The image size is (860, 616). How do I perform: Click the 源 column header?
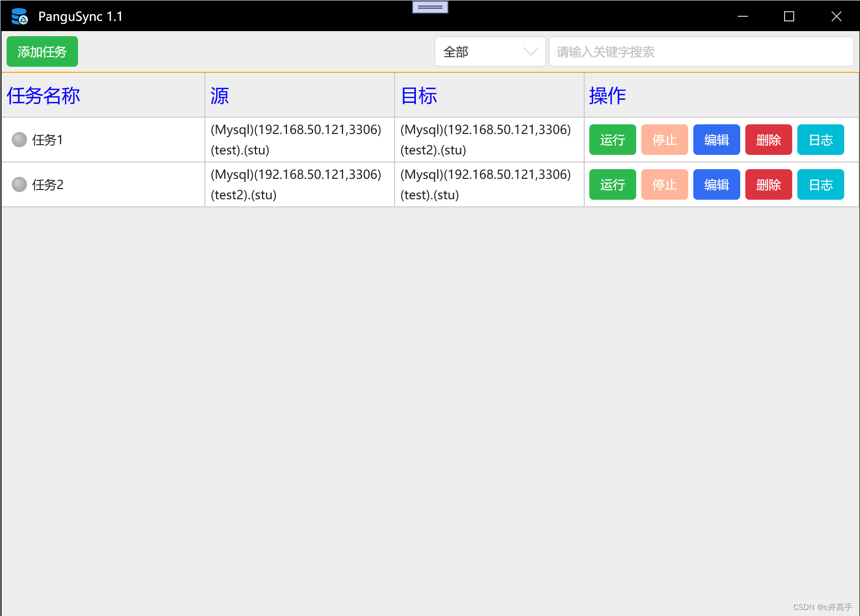click(x=300, y=95)
